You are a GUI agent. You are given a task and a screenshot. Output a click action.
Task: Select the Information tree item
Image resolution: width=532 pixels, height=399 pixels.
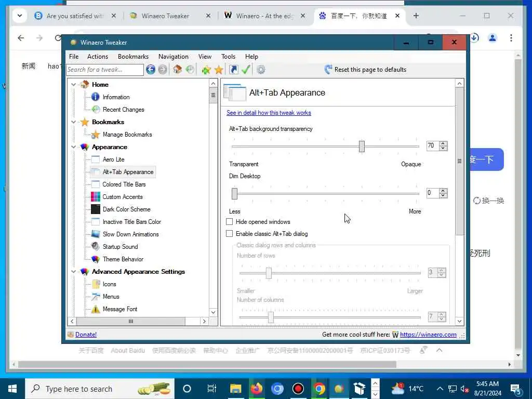click(x=116, y=97)
